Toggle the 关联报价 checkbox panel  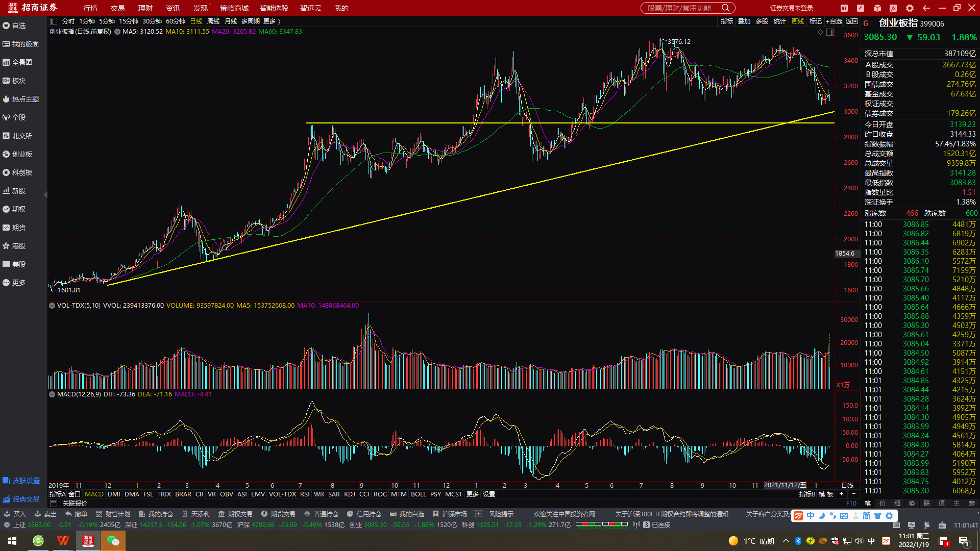(54, 504)
